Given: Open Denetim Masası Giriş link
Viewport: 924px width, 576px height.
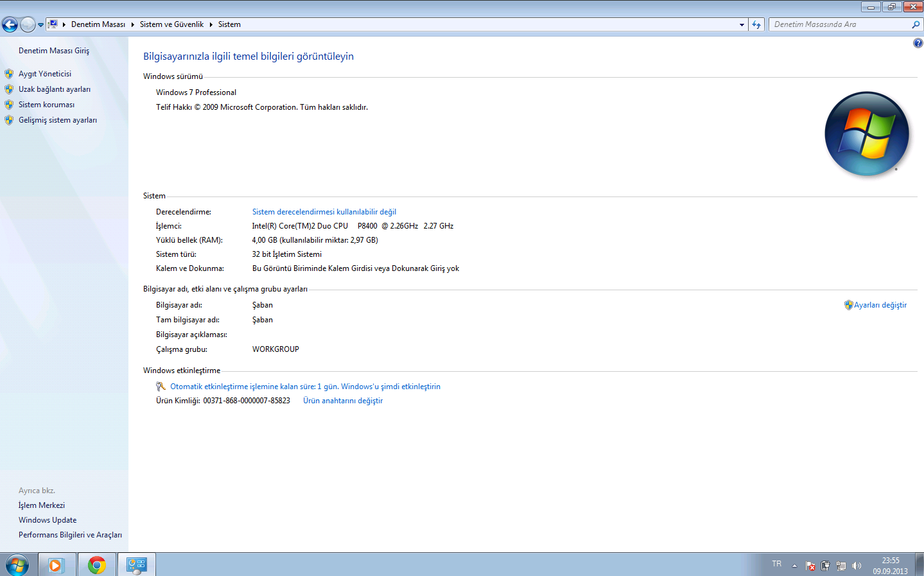Looking at the screenshot, I should click(54, 51).
